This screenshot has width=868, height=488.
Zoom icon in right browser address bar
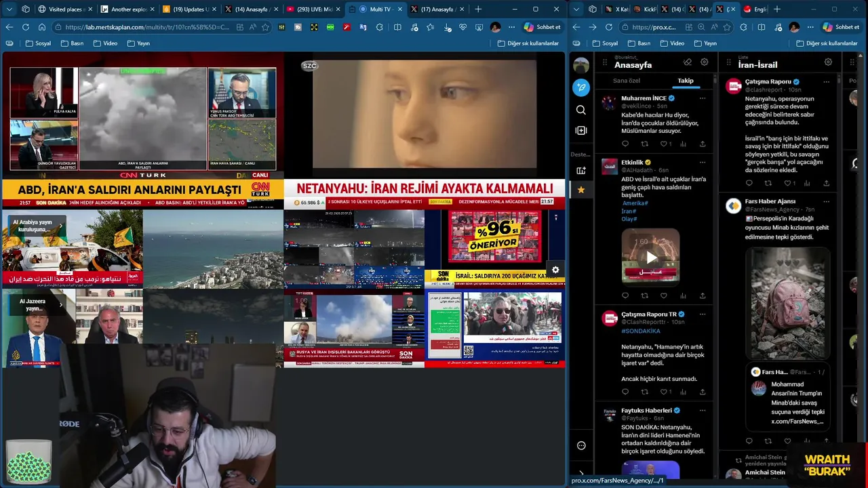[701, 27]
